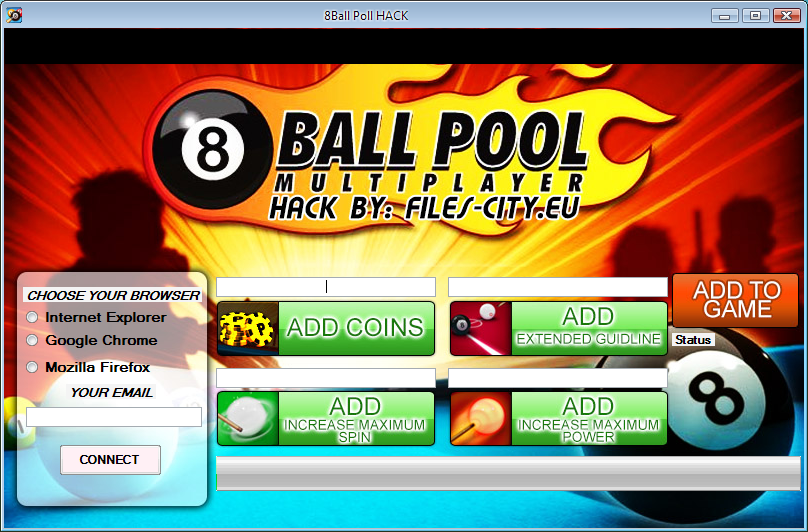Click the 8Ball Poll HACK window title
The height and width of the screenshot is (532, 808).
click(x=366, y=16)
